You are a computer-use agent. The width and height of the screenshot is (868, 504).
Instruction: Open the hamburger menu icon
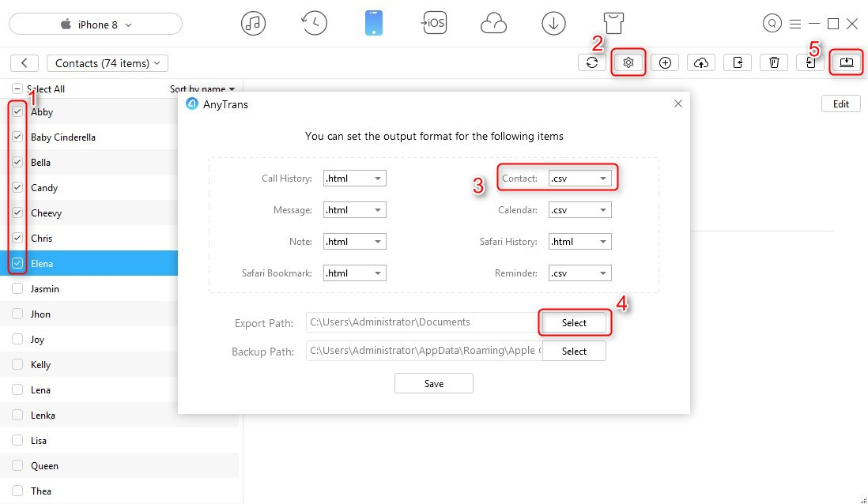tap(795, 24)
